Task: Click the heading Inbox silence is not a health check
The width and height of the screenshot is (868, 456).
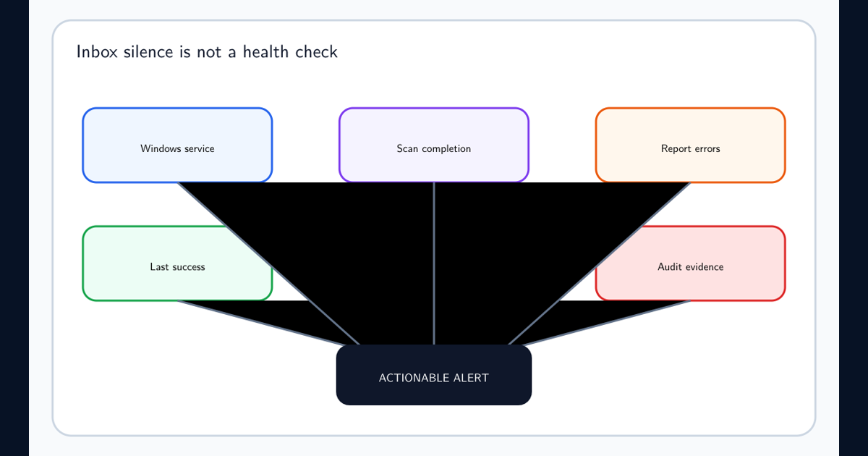Action: pos(207,52)
